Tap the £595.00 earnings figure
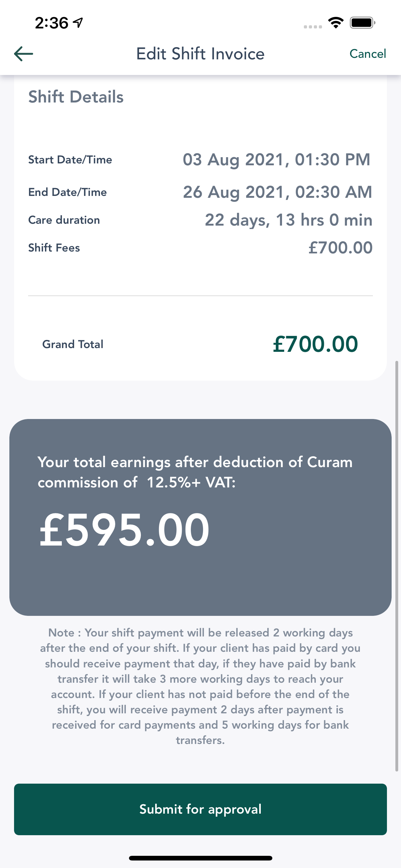 tap(124, 530)
